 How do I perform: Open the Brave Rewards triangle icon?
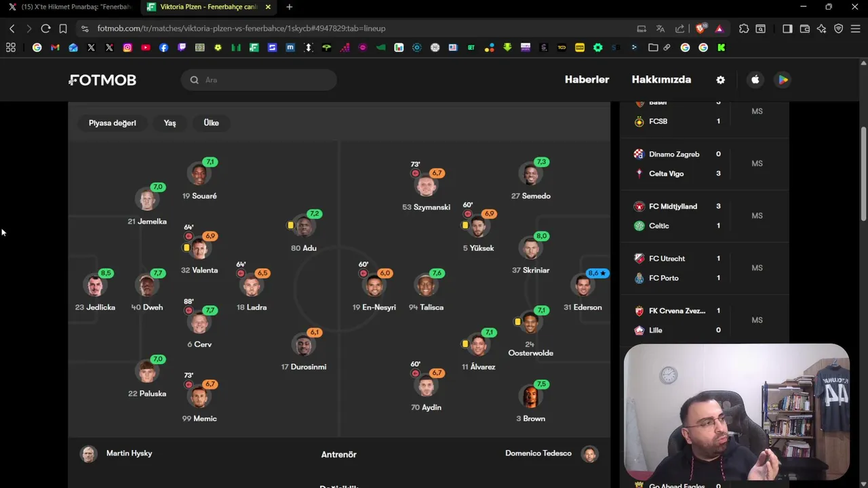point(719,28)
